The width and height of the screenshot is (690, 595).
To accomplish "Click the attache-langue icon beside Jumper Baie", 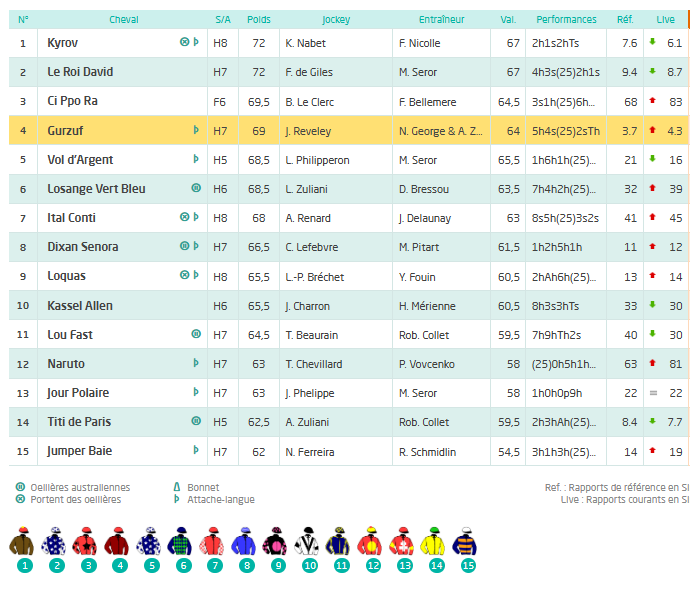I will point(196,451).
